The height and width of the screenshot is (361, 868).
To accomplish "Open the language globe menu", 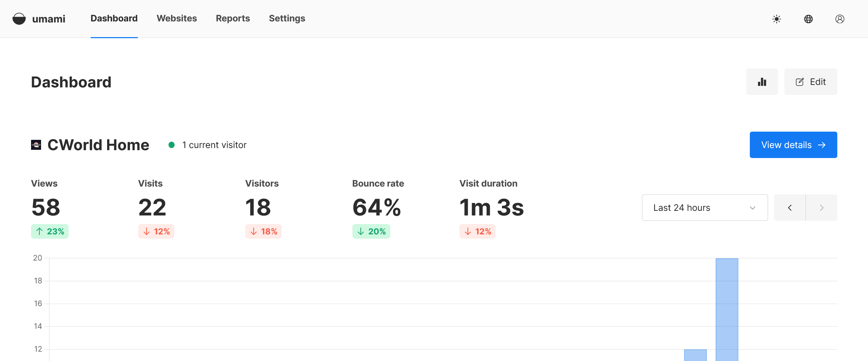I will click(808, 19).
